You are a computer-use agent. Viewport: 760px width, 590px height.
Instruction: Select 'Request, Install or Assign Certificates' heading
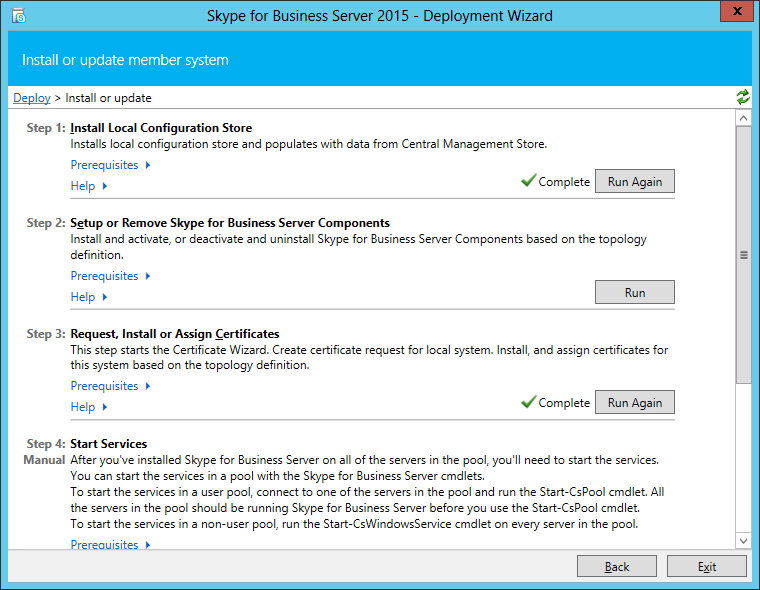174,334
